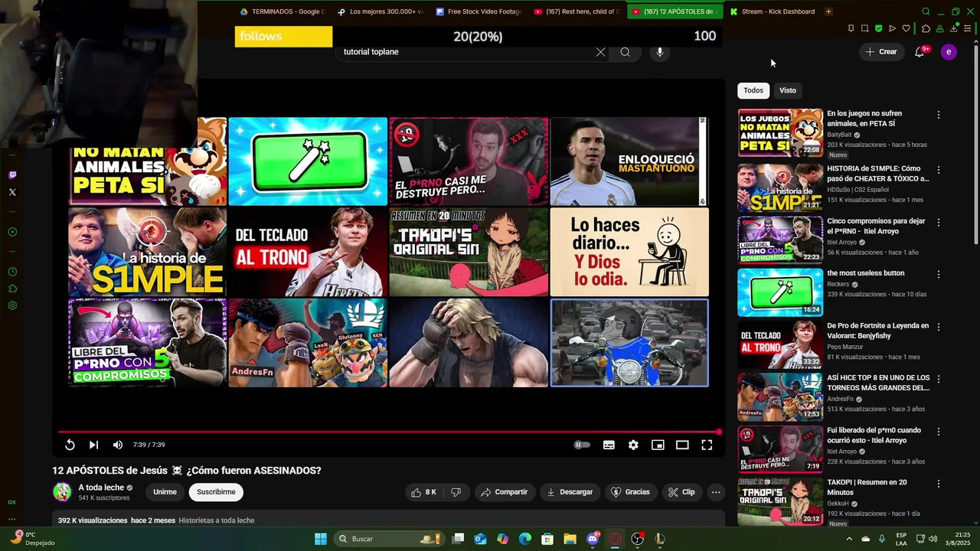
Task: Skip to the next video
Action: coord(93,445)
